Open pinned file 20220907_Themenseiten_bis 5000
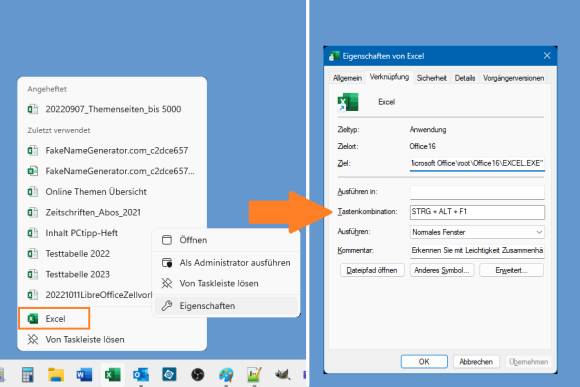This screenshot has width=580, height=387. coord(112,109)
